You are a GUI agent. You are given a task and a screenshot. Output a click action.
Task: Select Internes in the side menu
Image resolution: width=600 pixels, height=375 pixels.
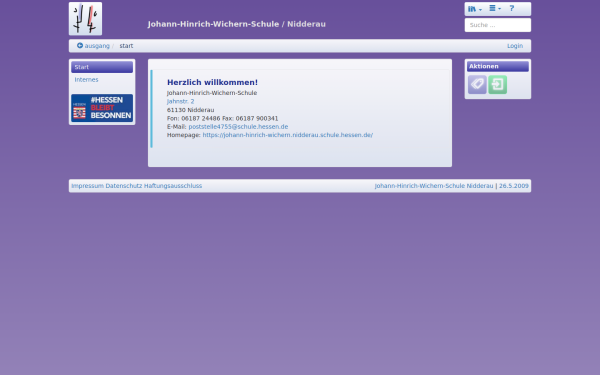coord(86,80)
